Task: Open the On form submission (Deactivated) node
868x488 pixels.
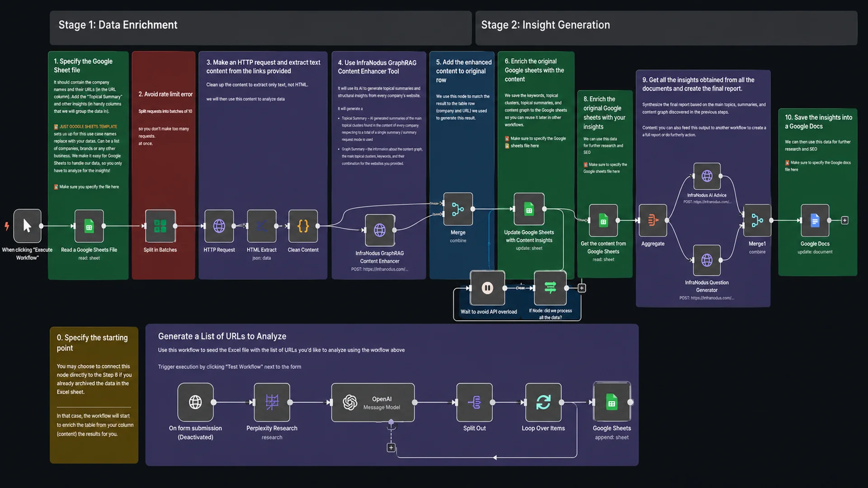Action: (195, 402)
